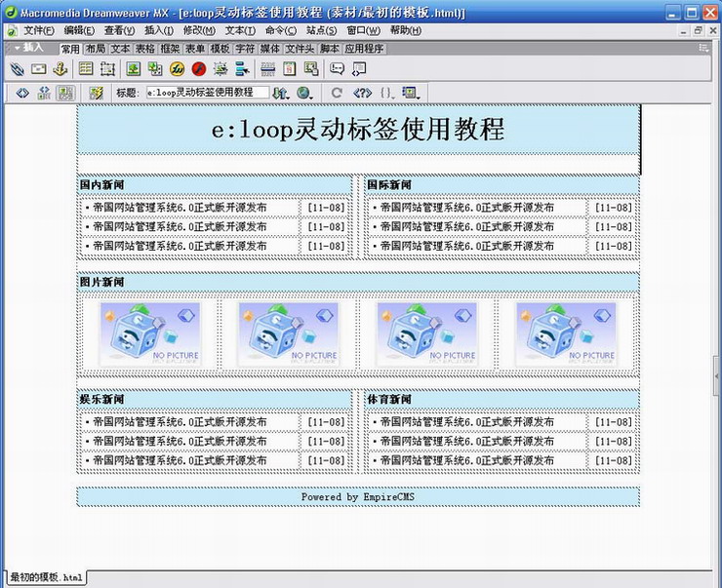Open the File Management dropdown
The height and width of the screenshot is (588, 722).
(x=281, y=93)
